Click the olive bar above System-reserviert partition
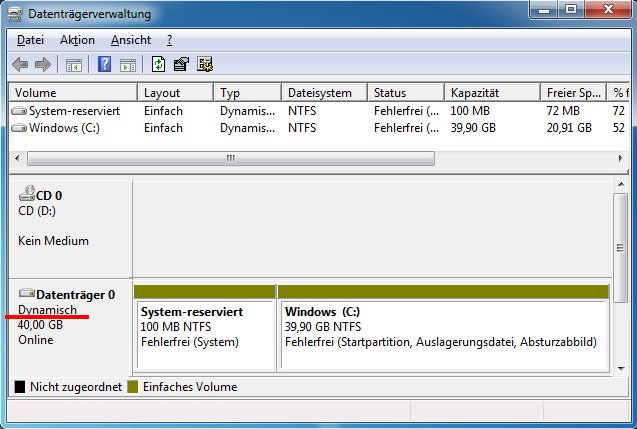Screen dimensions: 637x429 pyautogui.click(x=204, y=292)
